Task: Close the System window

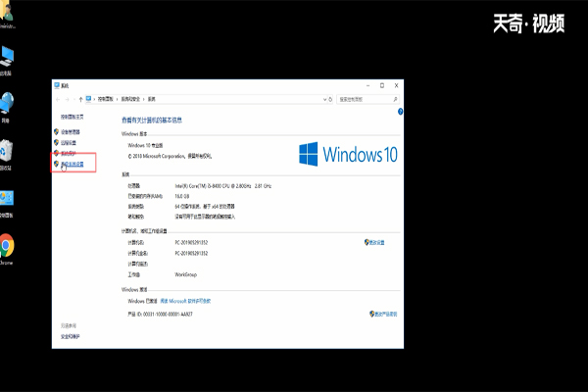Action: pos(396,85)
